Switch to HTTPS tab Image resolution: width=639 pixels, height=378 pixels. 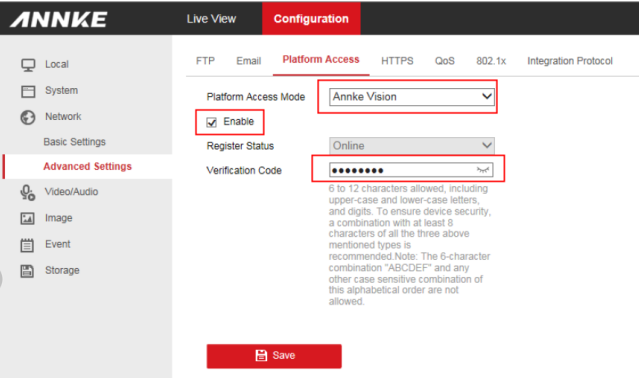[x=397, y=61]
